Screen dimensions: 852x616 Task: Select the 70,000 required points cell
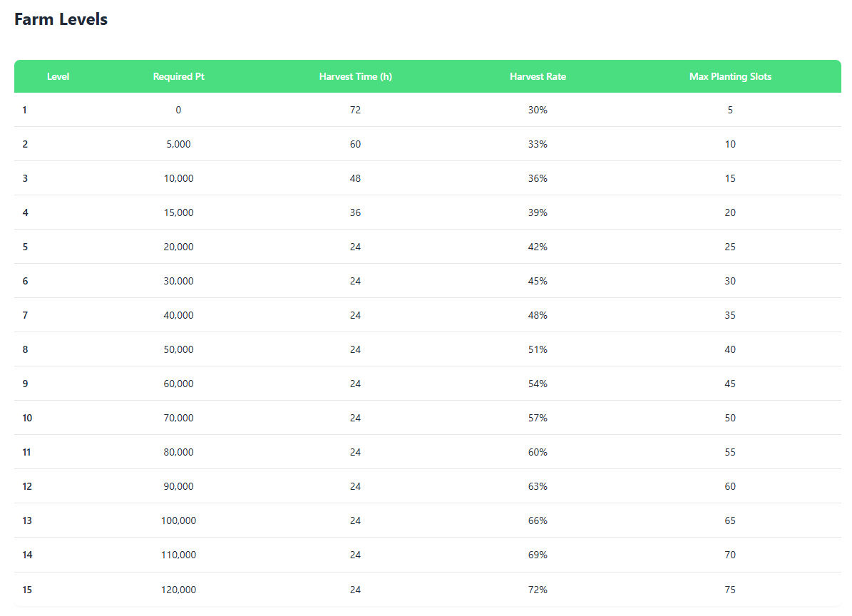(179, 418)
